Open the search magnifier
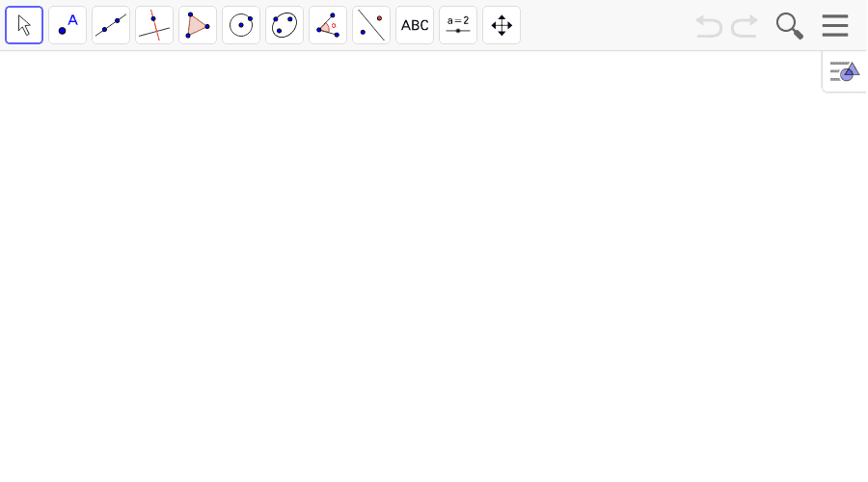 (x=789, y=26)
